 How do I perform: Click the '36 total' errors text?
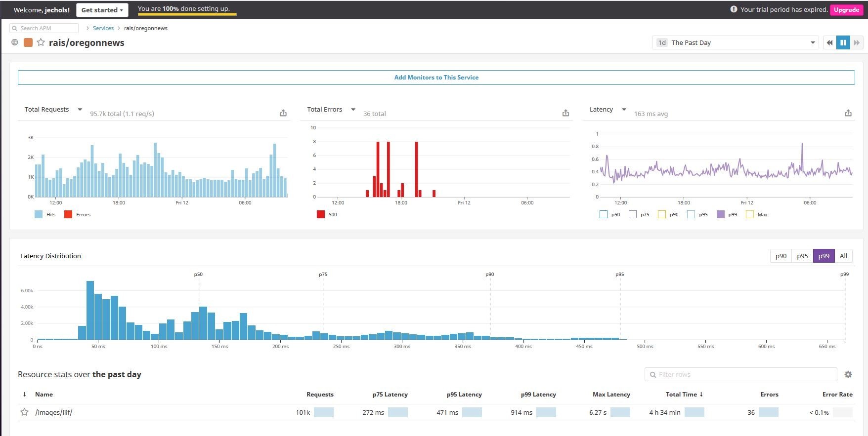point(375,114)
